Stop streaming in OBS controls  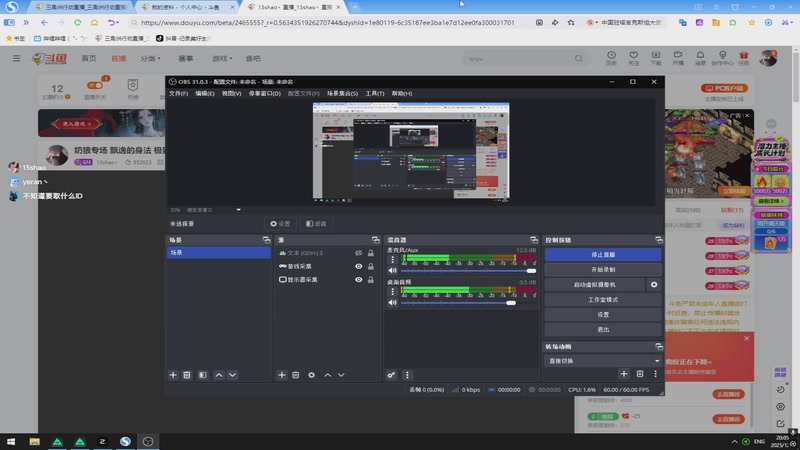tap(603, 255)
